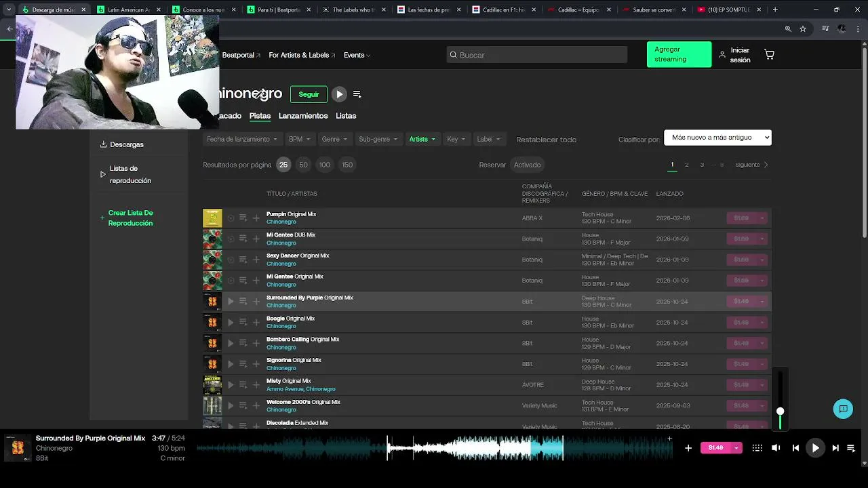The height and width of the screenshot is (488, 868).
Task: Go to results page 2
Action: coord(686,165)
